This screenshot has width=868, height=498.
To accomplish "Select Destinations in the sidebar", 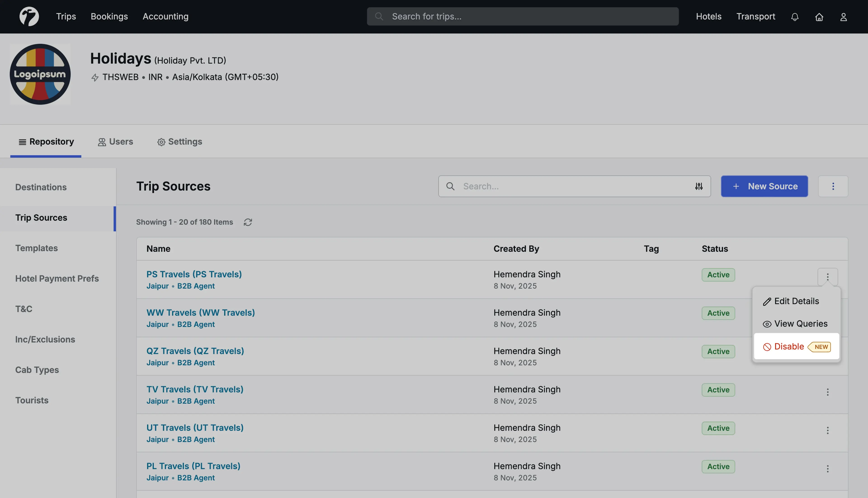I will click(41, 187).
